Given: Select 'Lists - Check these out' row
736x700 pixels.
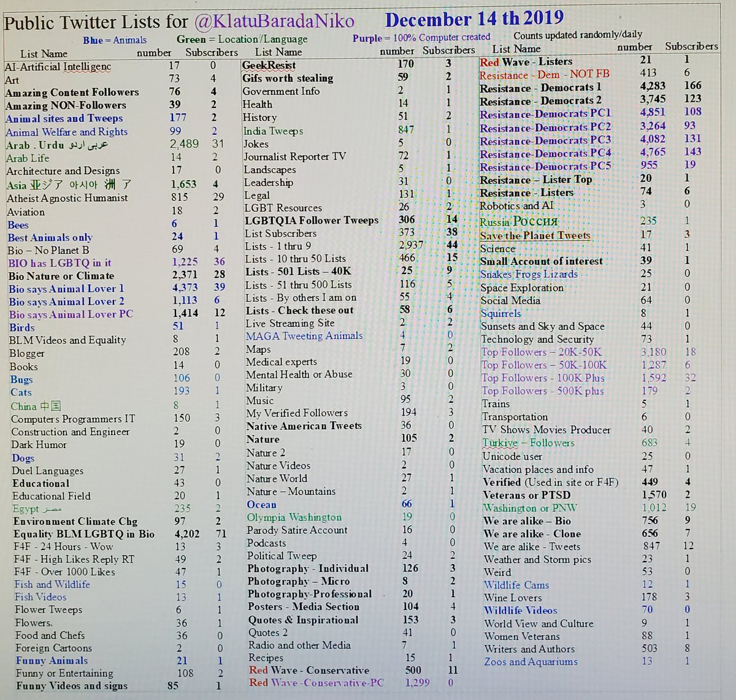Looking at the screenshot, I should pyautogui.click(x=350, y=310).
